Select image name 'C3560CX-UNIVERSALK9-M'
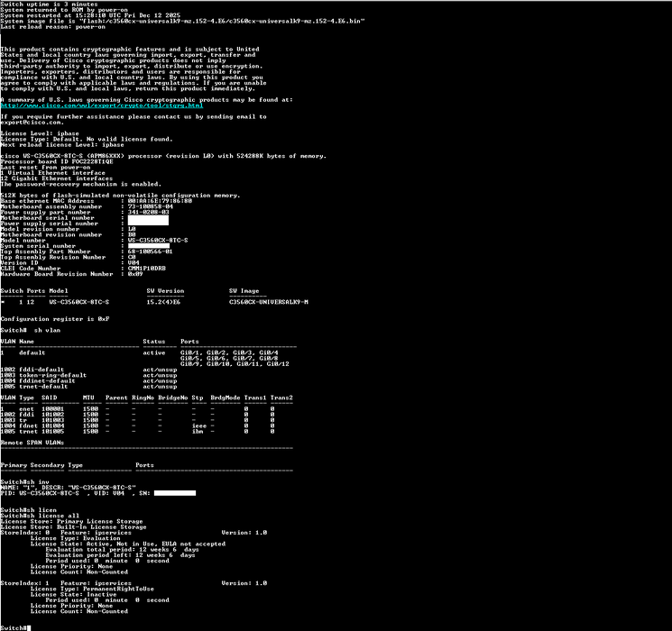Image resolution: width=672 pixels, height=631 pixels. (269, 302)
